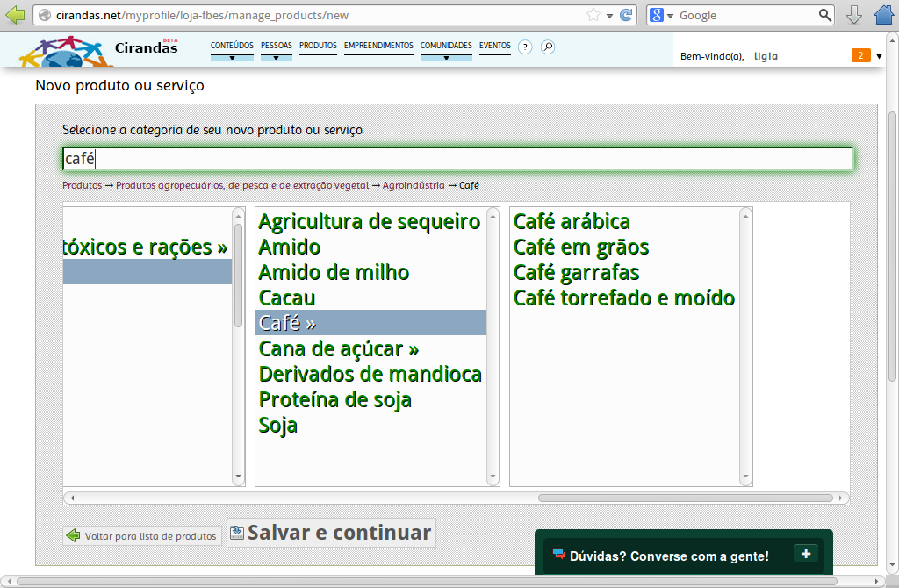This screenshot has height=588, width=899.
Task: Reload the page with the refresh icon
Action: (626, 15)
